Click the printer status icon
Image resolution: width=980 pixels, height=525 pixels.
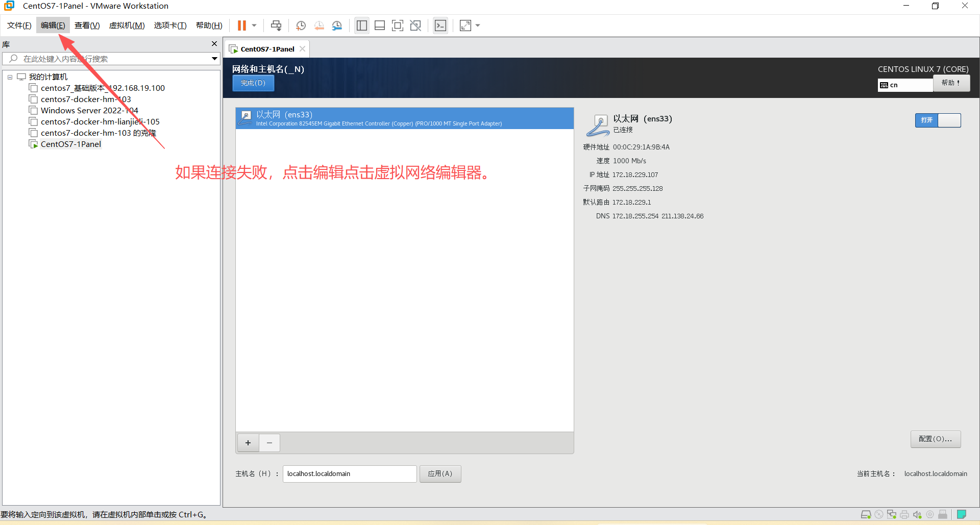tap(904, 514)
